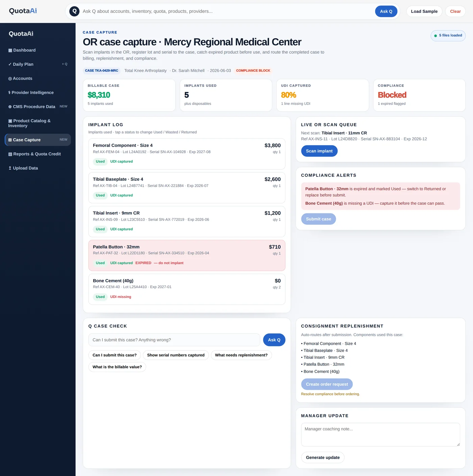Click Dr. Sarah Mitchell surgeon name
Screen dimensions: 473x476
tap(188, 71)
